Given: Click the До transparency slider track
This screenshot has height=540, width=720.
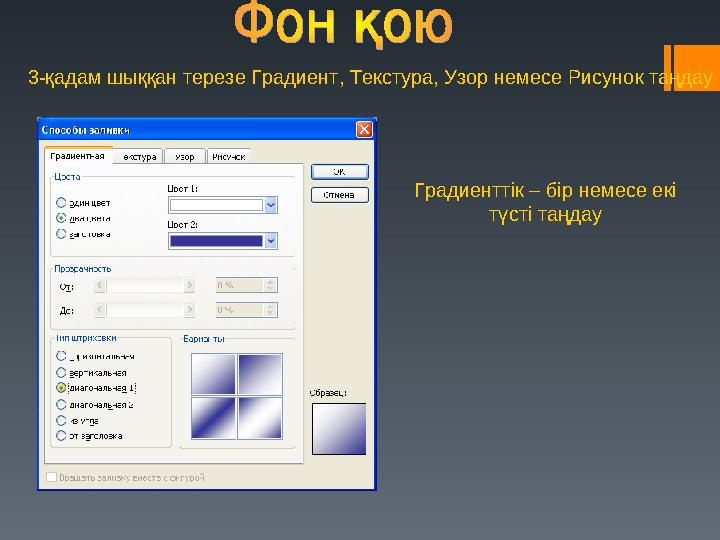Looking at the screenshot, I should click(145, 310).
